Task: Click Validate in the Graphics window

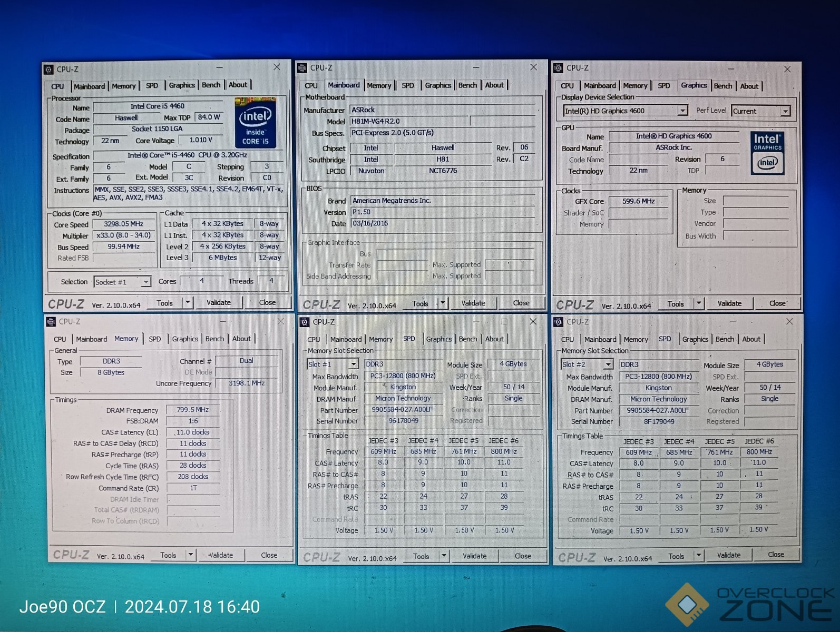Action: [x=729, y=303]
